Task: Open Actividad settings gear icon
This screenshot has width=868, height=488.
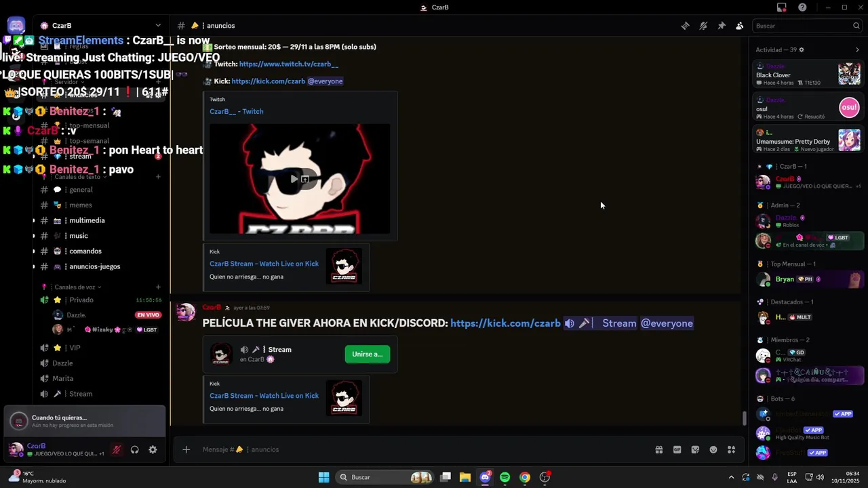Action: coord(802,49)
